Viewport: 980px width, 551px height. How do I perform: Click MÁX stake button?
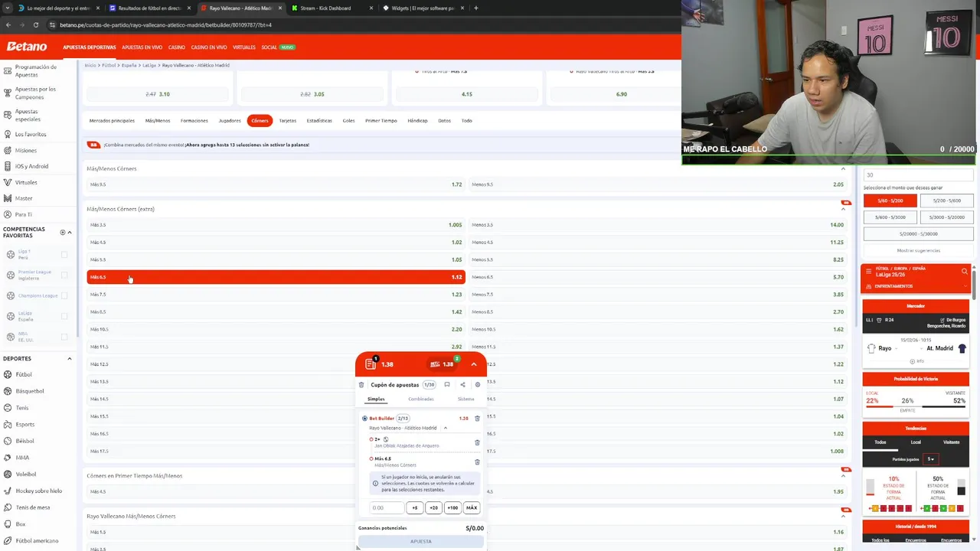click(x=472, y=507)
